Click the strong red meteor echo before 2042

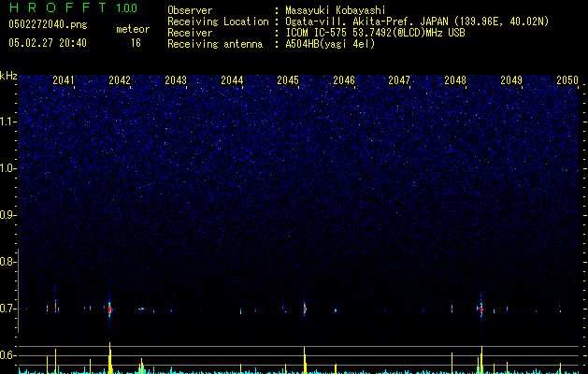point(109,309)
